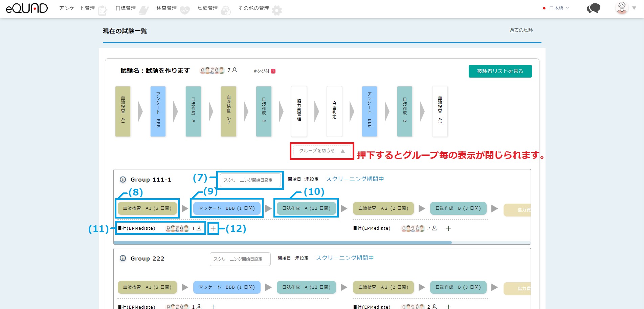The width and height of the screenshot is (644, 309).
Task: Open the 試験管理 menu
Action: (207, 8)
